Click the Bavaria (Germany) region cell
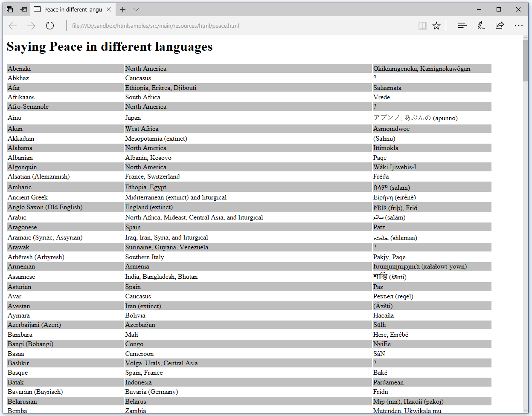532x416 pixels. click(248, 392)
